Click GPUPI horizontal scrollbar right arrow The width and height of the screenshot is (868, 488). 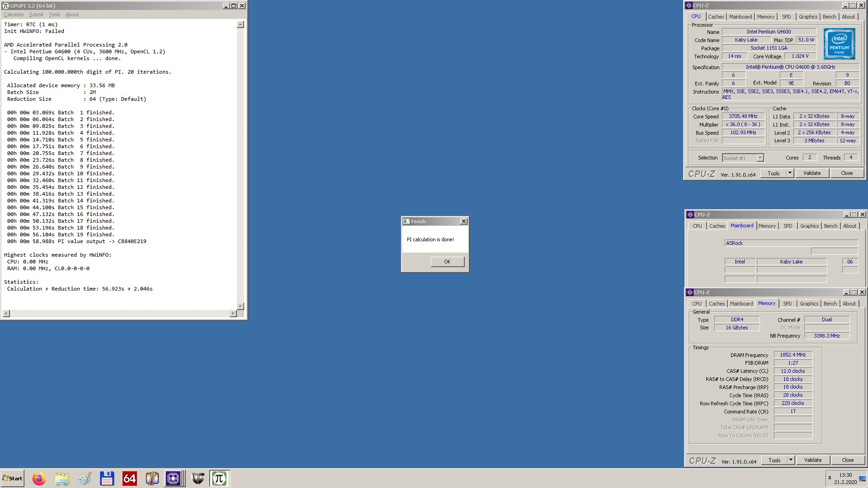point(233,314)
